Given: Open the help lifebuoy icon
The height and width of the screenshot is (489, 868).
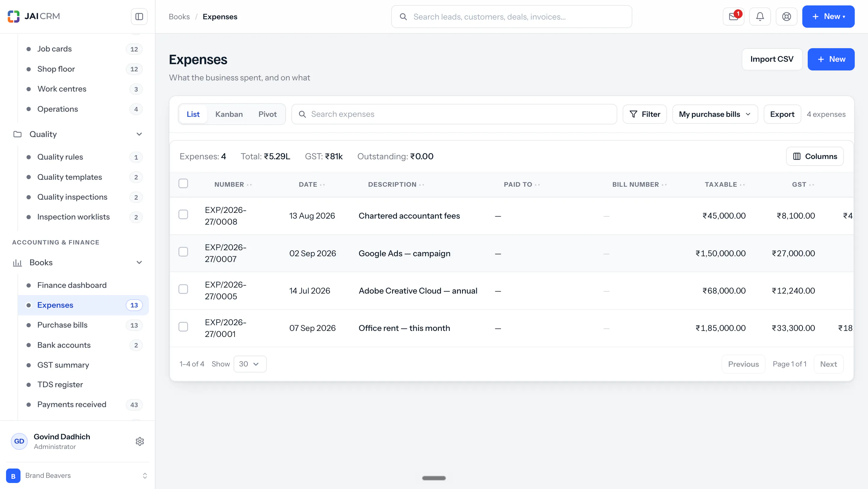Looking at the screenshot, I should 786,17.
